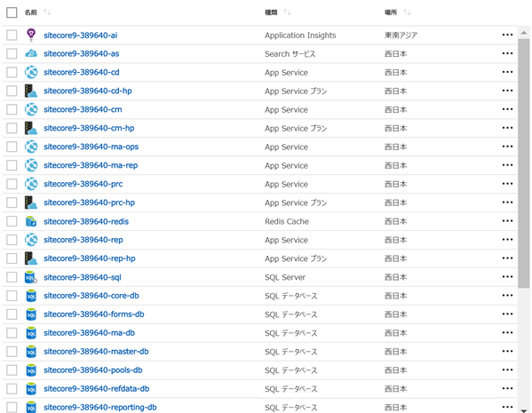
Task: Check the box for sitecore9-389640-as
Action: pos(12,53)
